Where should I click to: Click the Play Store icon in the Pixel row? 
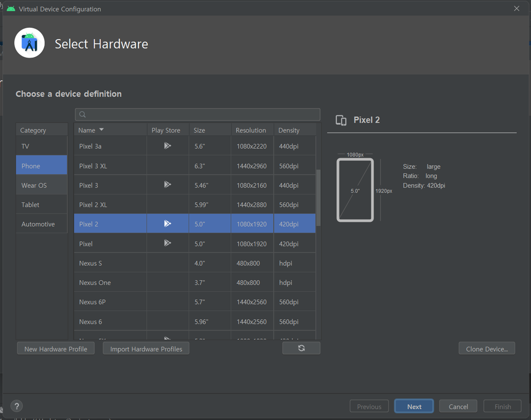(x=167, y=243)
